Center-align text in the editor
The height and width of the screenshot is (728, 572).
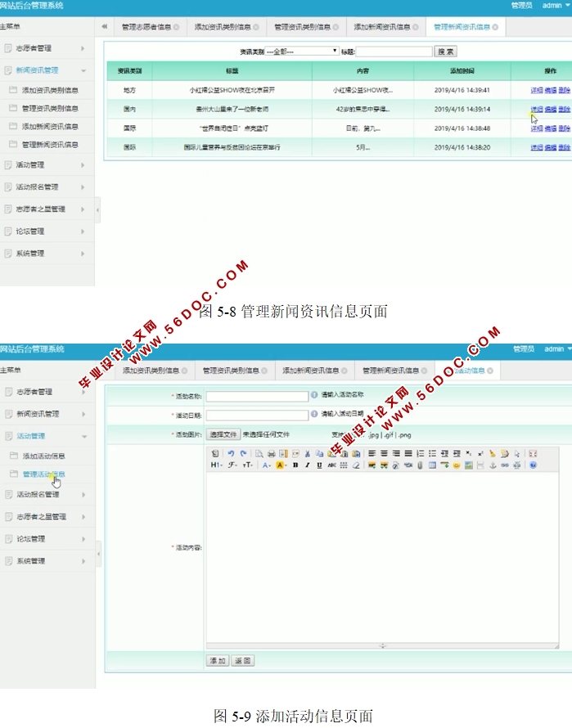tap(384, 454)
